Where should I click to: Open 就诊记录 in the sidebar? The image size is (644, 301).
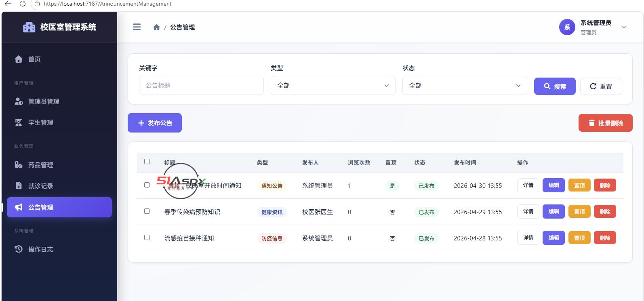(59, 186)
